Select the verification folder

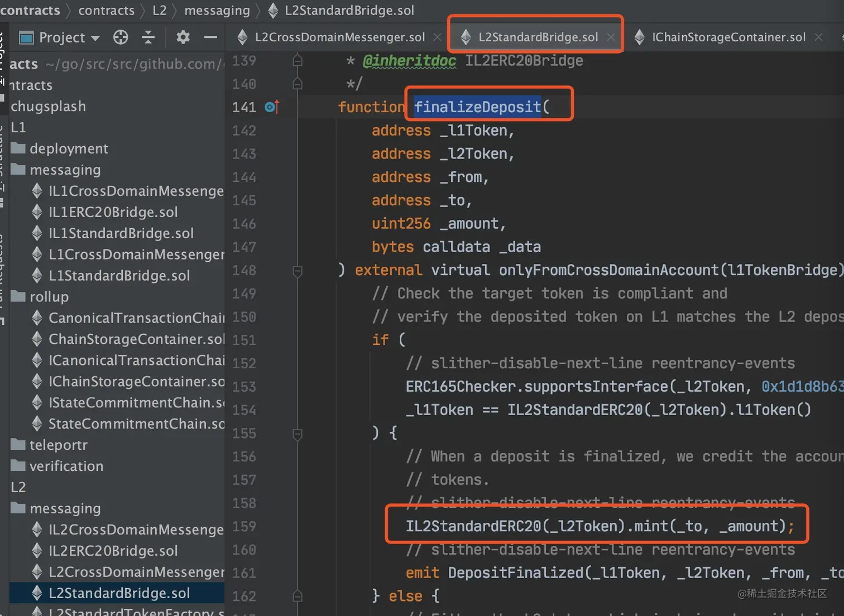click(x=57, y=467)
